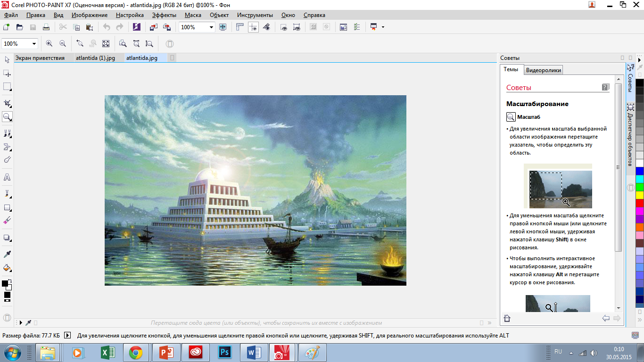Open the Изображение menu
This screenshot has height=362, width=644.
(90, 15)
